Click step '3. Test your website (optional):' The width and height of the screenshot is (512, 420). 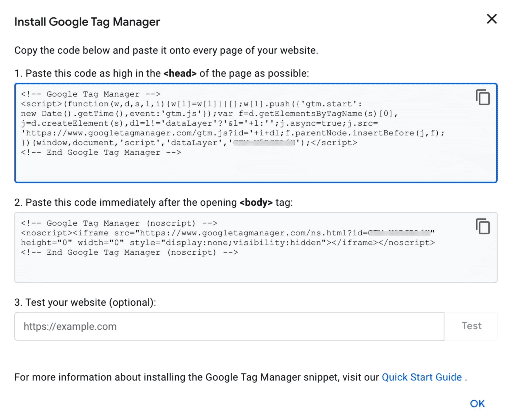(x=85, y=303)
